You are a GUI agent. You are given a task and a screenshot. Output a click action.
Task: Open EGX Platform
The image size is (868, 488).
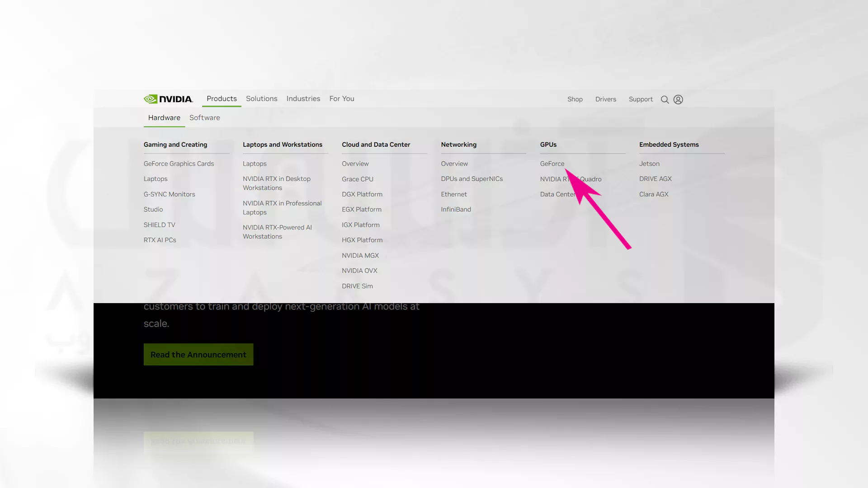pyautogui.click(x=362, y=209)
